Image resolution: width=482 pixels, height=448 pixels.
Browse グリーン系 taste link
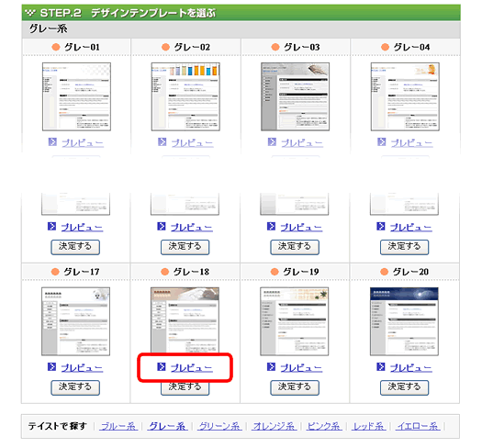point(219,426)
